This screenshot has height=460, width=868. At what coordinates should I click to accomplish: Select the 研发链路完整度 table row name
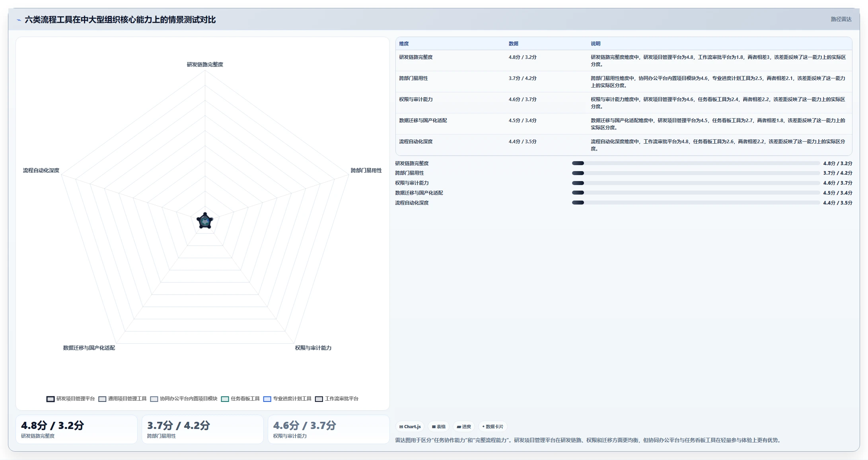416,57
